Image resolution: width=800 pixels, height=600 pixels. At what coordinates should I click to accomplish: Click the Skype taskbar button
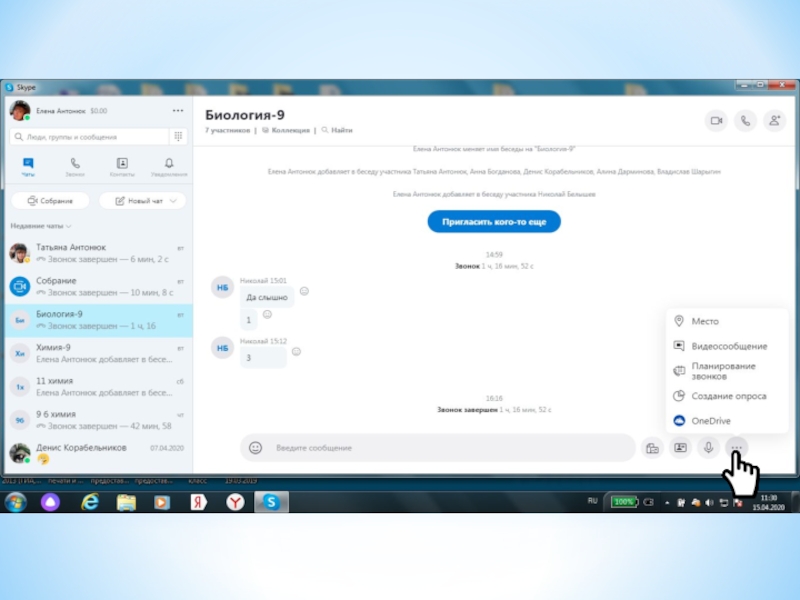[x=271, y=503]
